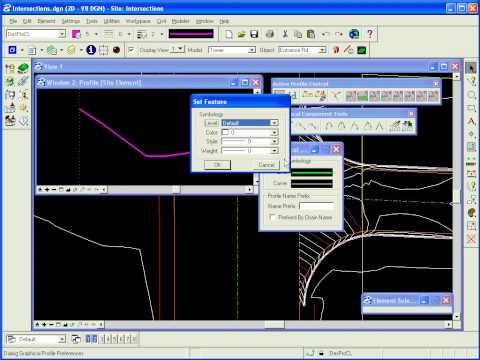This screenshot has height=360, width=480.
Task: Open the Settings menu
Action: pyautogui.click(x=71, y=21)
